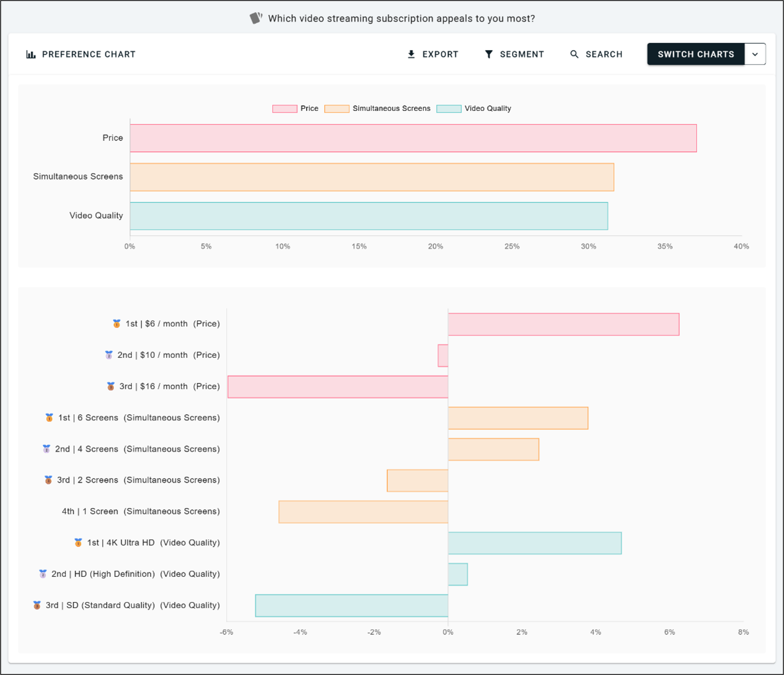Select the Segment filter funnel icon
This screenshot has width=784, height=675.
pyautogui.click(x=489, y=54)
